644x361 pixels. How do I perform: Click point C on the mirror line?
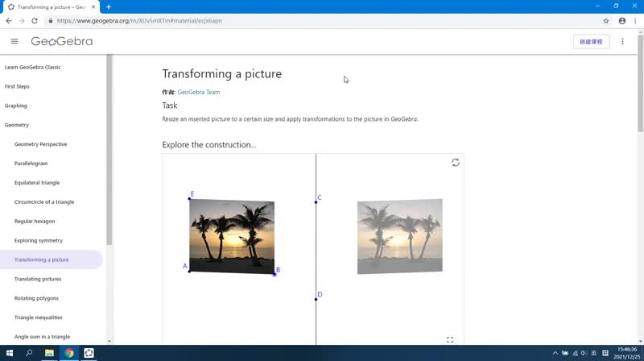(x=316, y=202)
